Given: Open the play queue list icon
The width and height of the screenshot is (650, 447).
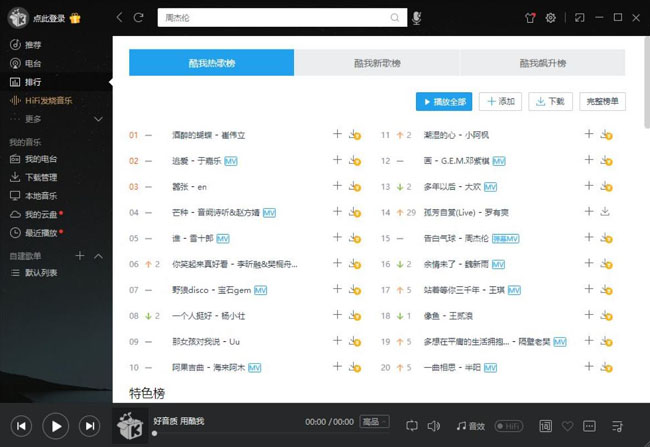Looking at the screenshot, I should click(617, 426).
